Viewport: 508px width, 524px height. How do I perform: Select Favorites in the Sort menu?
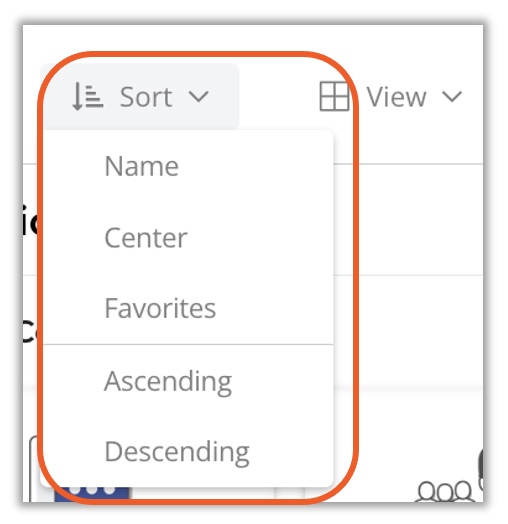[160, 308]
